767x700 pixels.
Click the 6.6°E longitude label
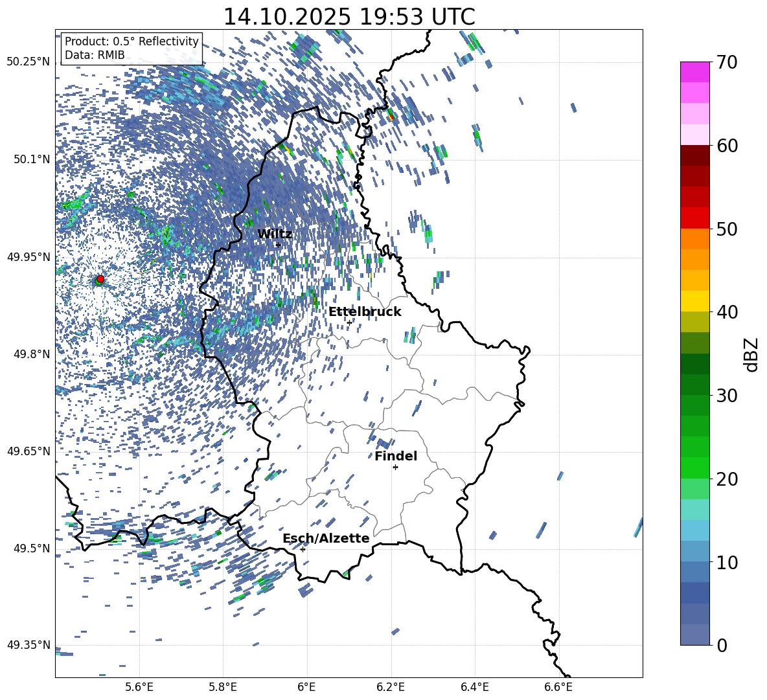click(x=558, y=687)
